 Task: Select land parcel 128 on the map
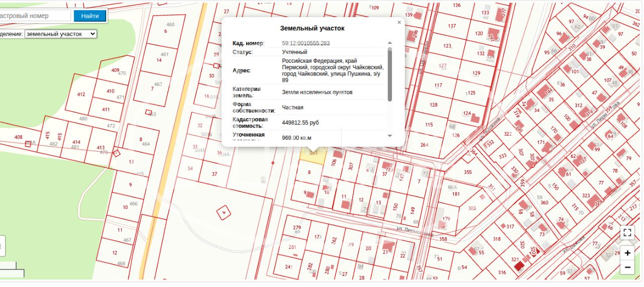click(433, 105)
